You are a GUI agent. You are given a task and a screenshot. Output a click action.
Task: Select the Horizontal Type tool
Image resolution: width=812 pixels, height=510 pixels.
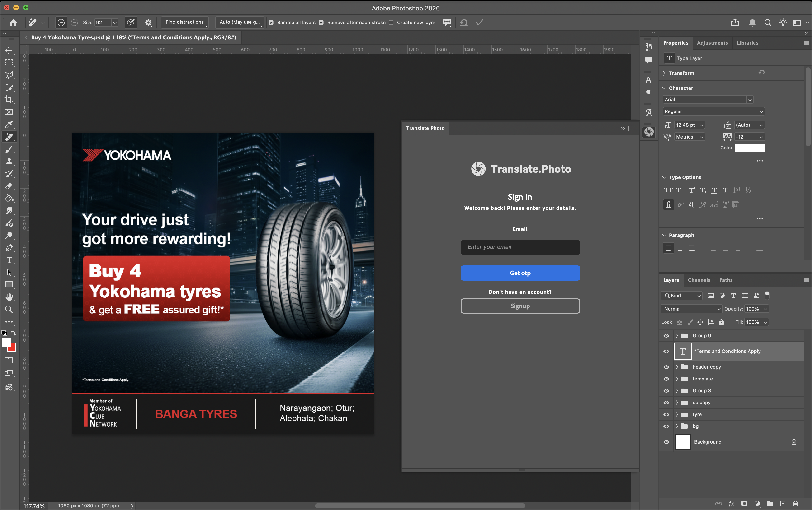[x=9, y=260]
